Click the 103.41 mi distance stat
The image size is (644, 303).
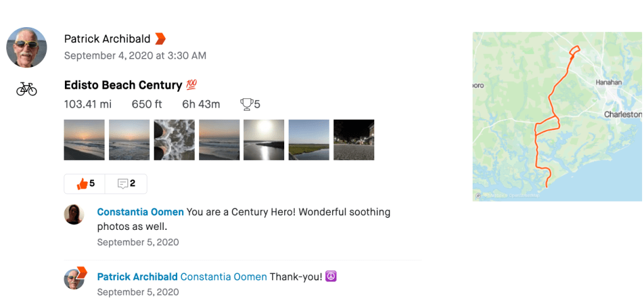[x=88, y=104]
